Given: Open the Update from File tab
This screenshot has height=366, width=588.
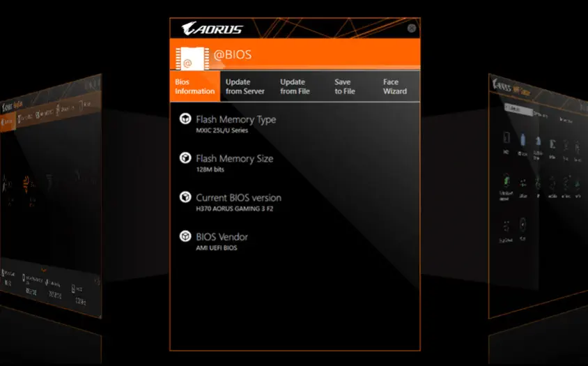Looking at the screenshot, I should (295, 86).
